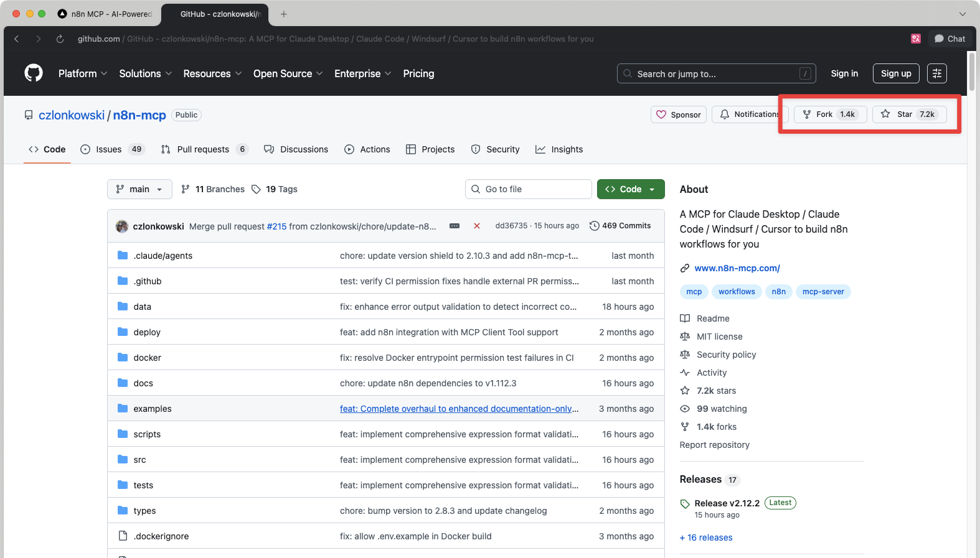Viewport: 980px width, 558px height.
Task: Open the czlonkowski owner link
Action: click(72, 115)
